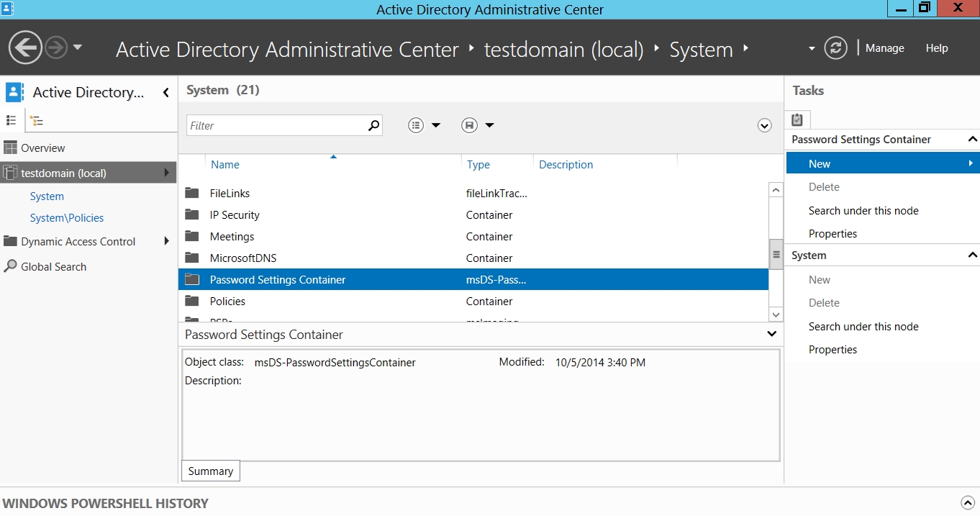The height and width of the screenshot is (516, 980).
Task: Open System\Policies in the navigation pane
Action: point(67,218)
